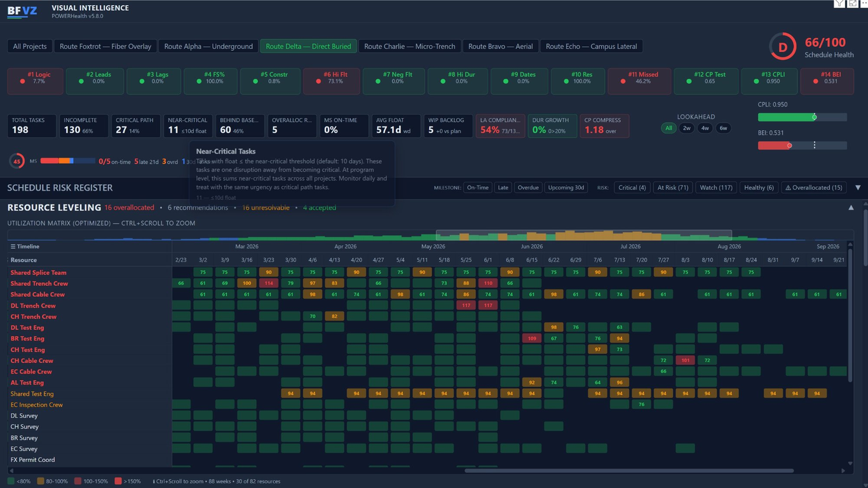
Task: Select the 2w lookahead option
Action: (686, 128)
